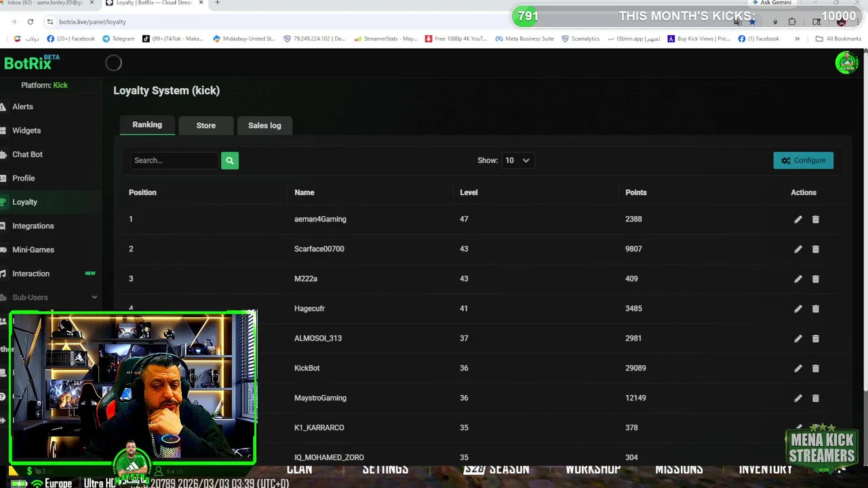Screen dimensions: 868x488
Task: Close the Inbox browser tab
Action: click(92, 3)
